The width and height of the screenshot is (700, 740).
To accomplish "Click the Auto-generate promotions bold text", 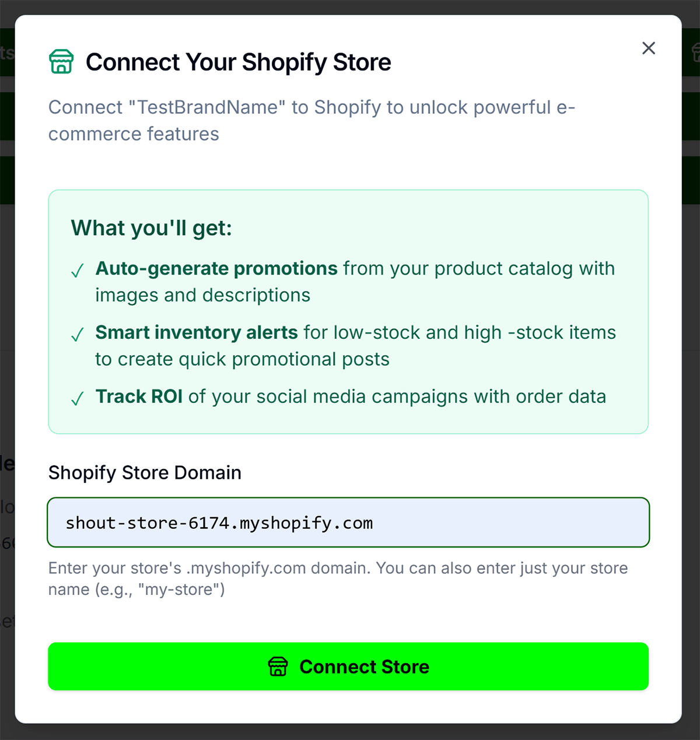I will (x=216, y=269).
